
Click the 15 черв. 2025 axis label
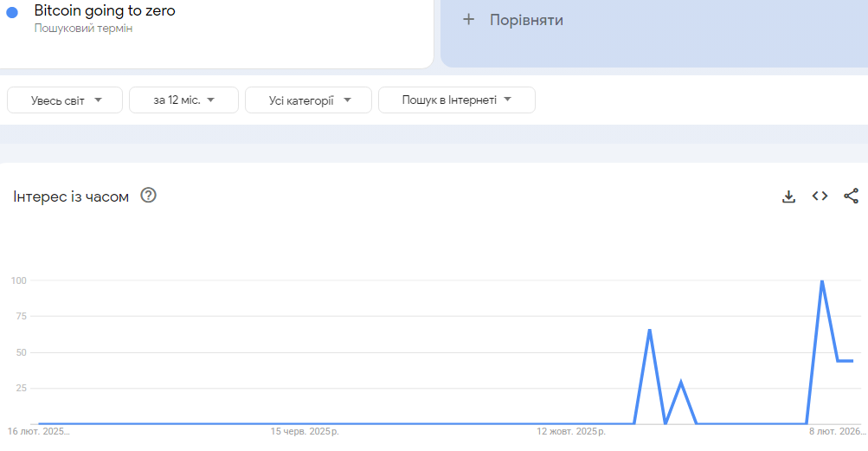305,431
